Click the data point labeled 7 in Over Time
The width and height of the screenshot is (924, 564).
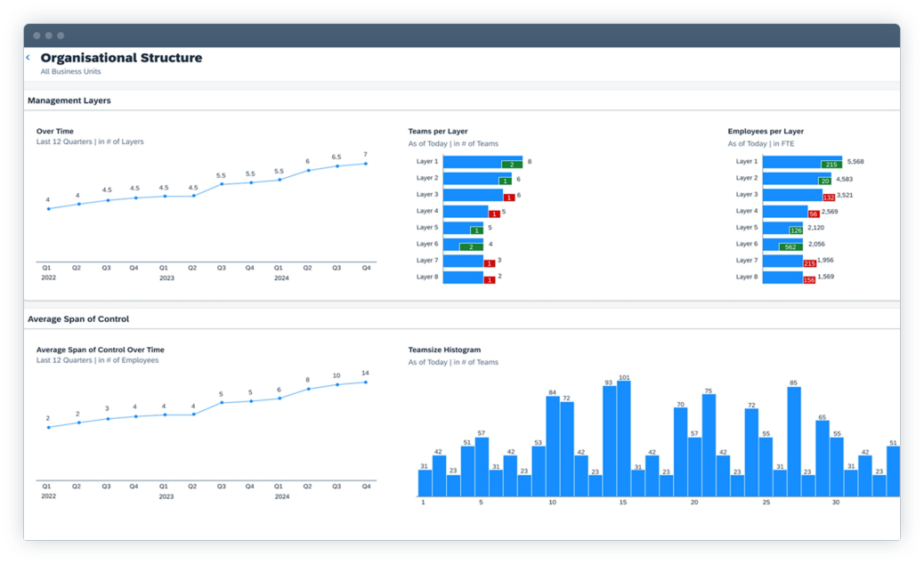click(366, 163)
